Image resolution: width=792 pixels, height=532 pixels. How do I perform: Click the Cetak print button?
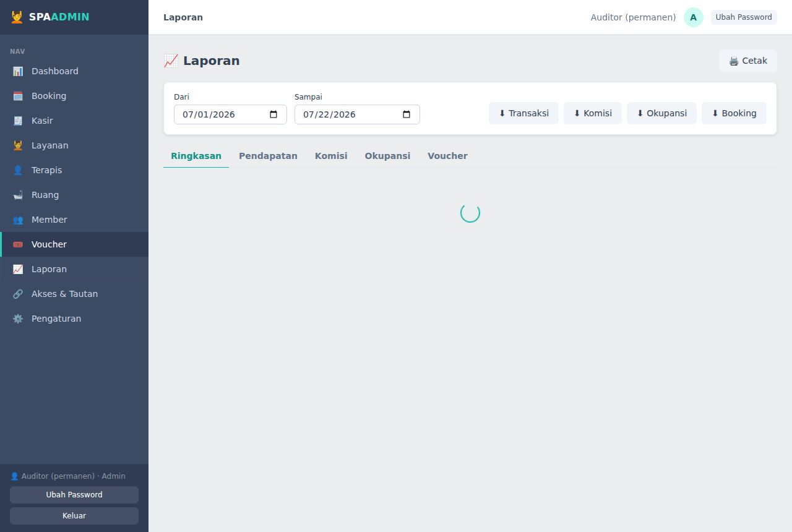tap(748, 61)
